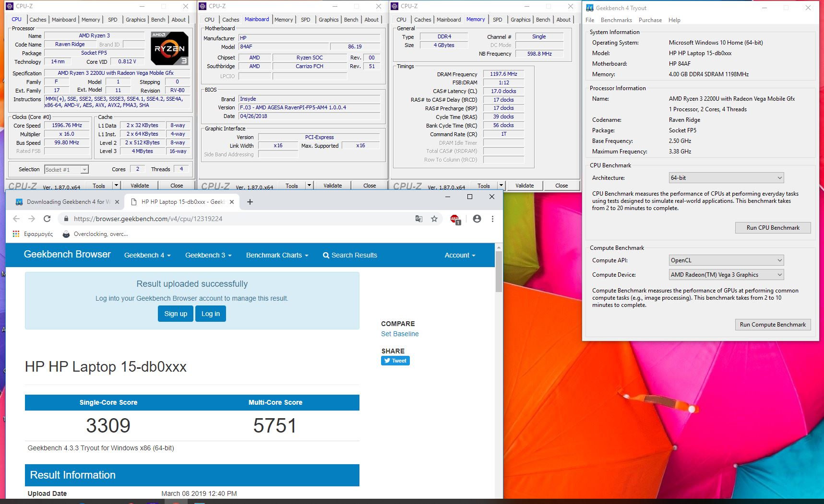Click the Geekbench Browser home link
Image resolution: width=824 pixels, height=504 pixels.
coord(67,254)
